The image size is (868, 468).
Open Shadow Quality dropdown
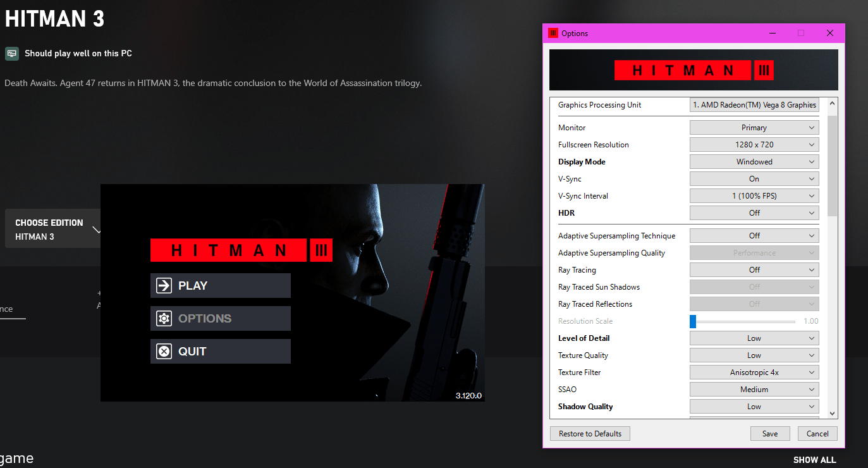754,407
